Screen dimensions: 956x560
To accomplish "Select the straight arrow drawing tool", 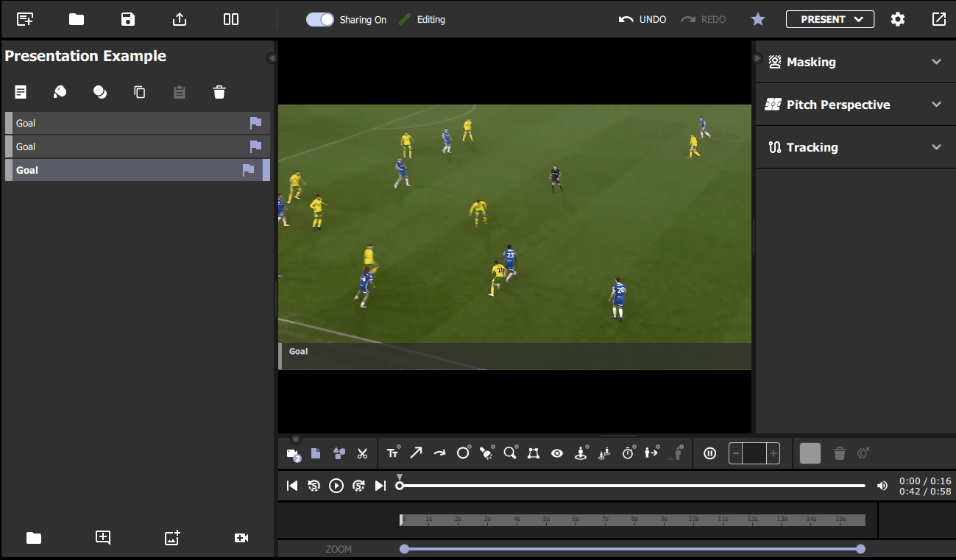I will 416,453.
